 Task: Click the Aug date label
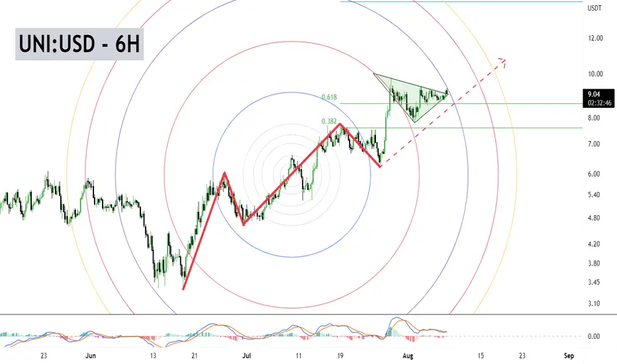[x=408, y=356]
